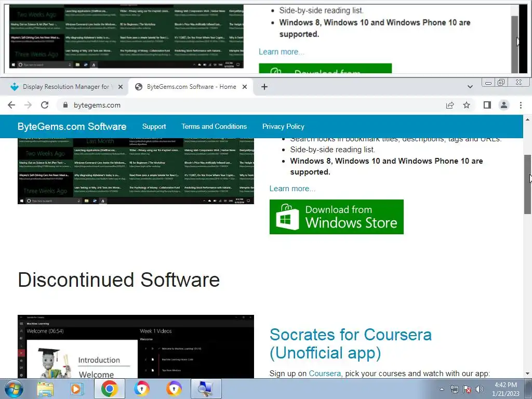The width and height of the screenshot is (532, 399).
Task: Close the Display Resolution Manager tab
Action: tap(121, 87)
